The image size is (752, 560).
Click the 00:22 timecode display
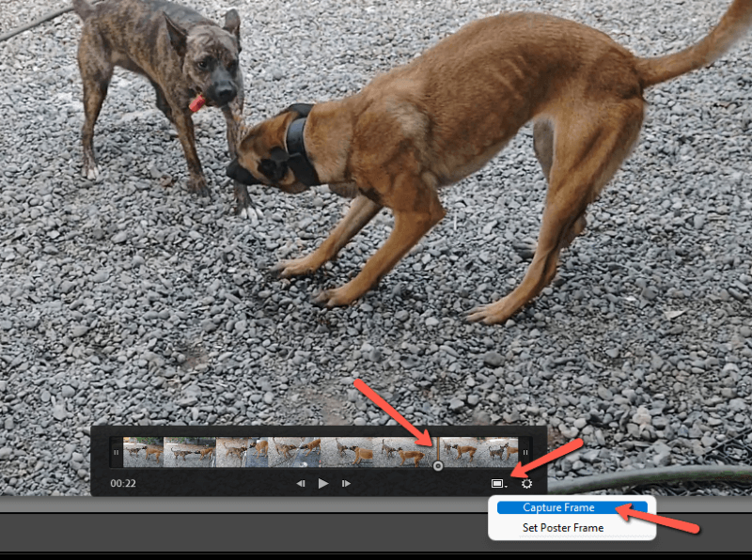click(x=123, y=483)
